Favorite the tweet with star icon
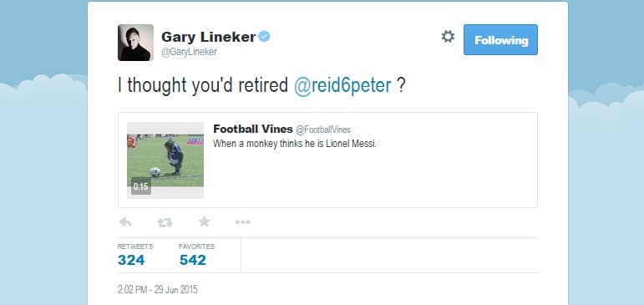Image resolution: width=644 pixels, height=305 pixels. coord(204,222)
